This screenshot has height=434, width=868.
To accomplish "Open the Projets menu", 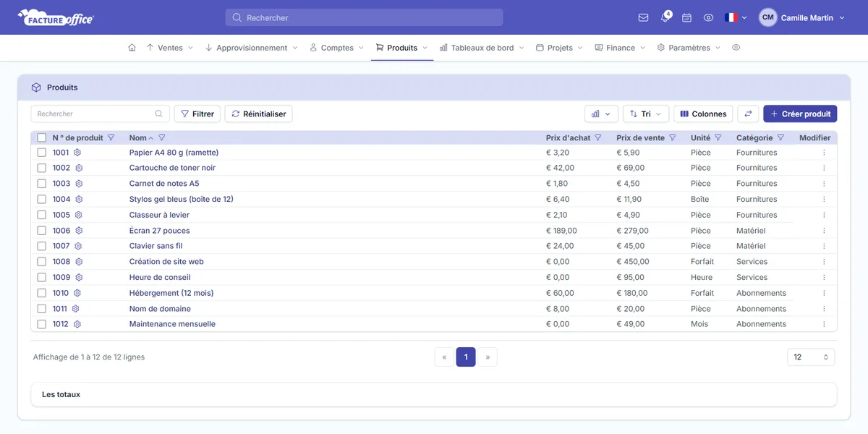I will click(x=560, y=48).
